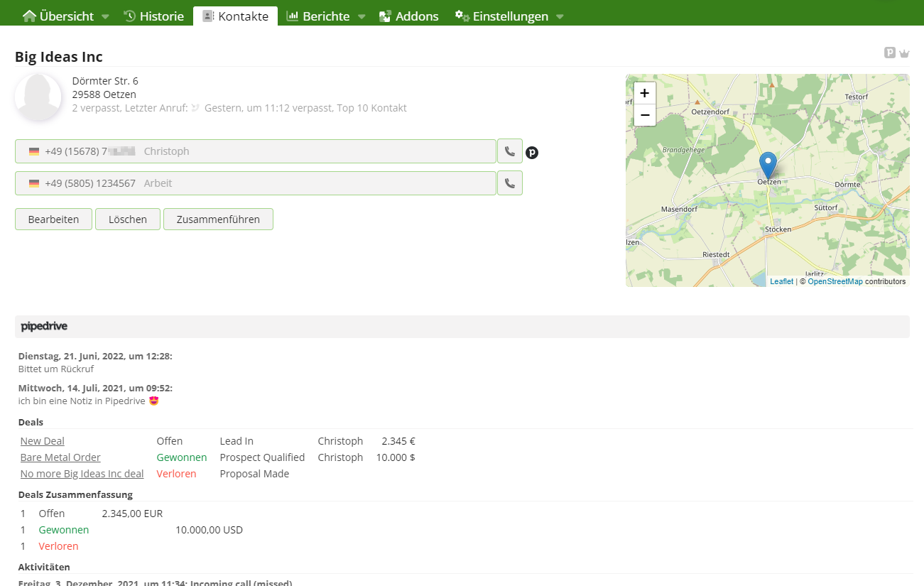Expand the Berichte dropdown arrow
Viewport: 924px width, 586px height.
point(361,16)
